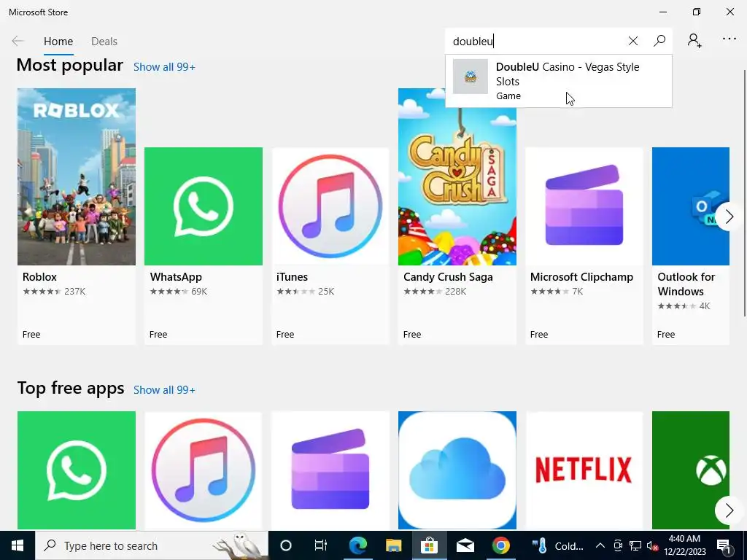Launch Microsoft Edge from taskbar
The width and height of the screenshot is (747, 560).
point(357,545)
